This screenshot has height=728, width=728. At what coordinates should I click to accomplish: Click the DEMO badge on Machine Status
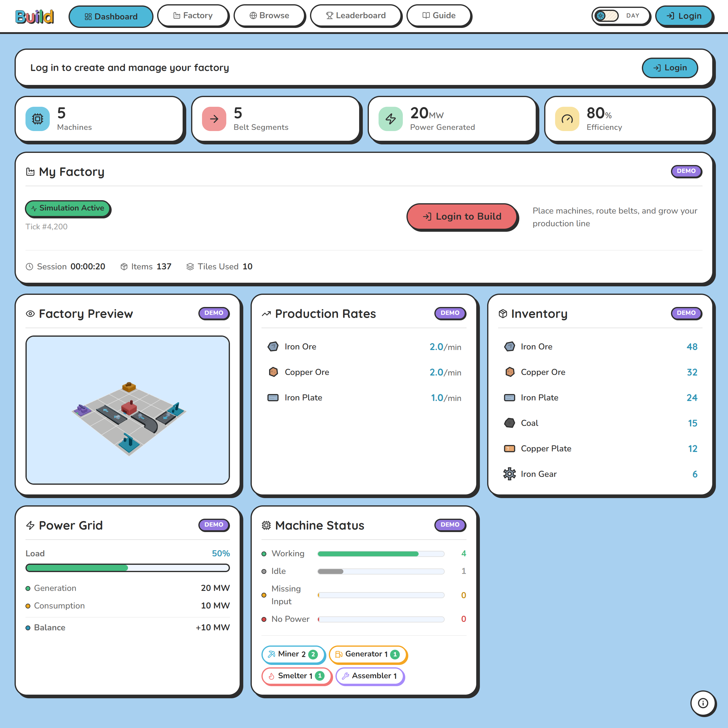point(450,525)
